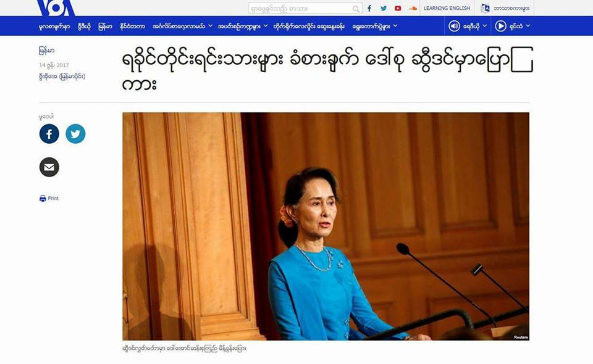Open VOA Twitter icon in header
Image resolution: width=593 pixels, height=364 pixels.
click(x=384, y=8)
